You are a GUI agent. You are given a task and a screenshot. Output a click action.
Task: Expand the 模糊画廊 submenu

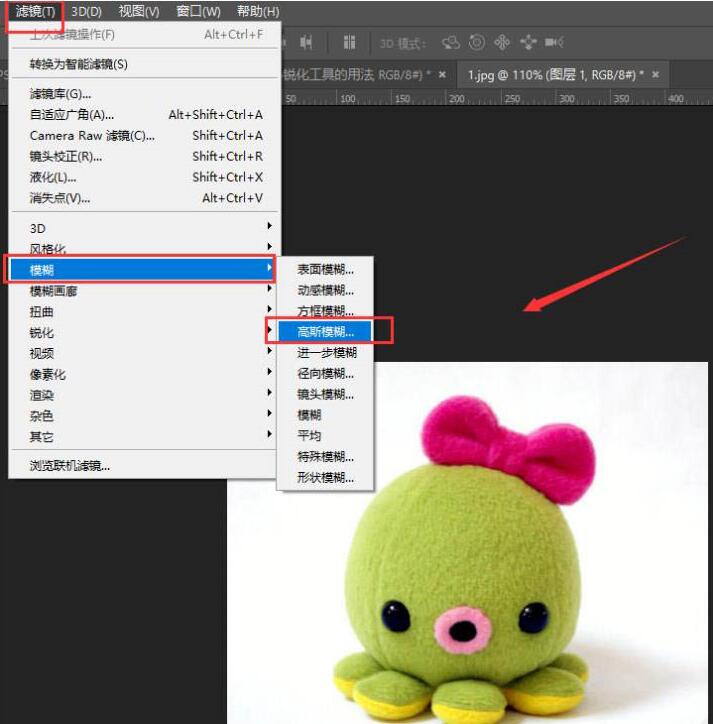point(144,291)
